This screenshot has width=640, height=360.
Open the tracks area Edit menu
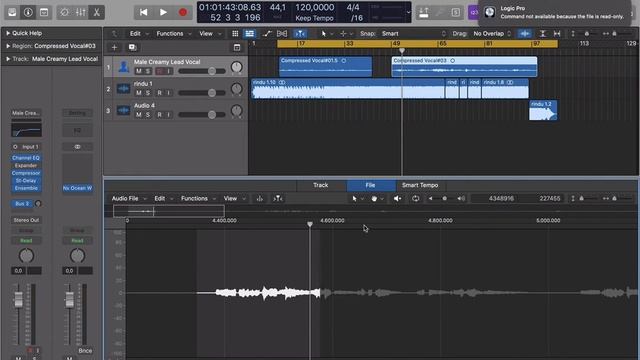138,33
